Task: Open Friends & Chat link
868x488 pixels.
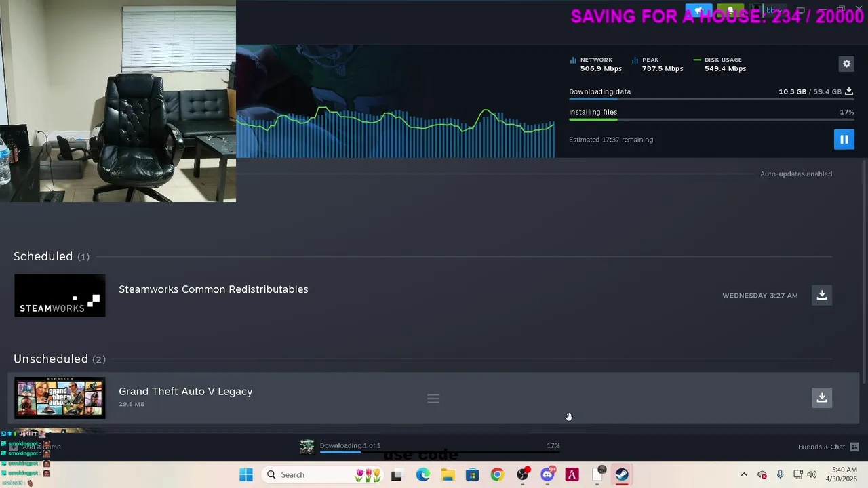Action: click(x=821, y=447)
